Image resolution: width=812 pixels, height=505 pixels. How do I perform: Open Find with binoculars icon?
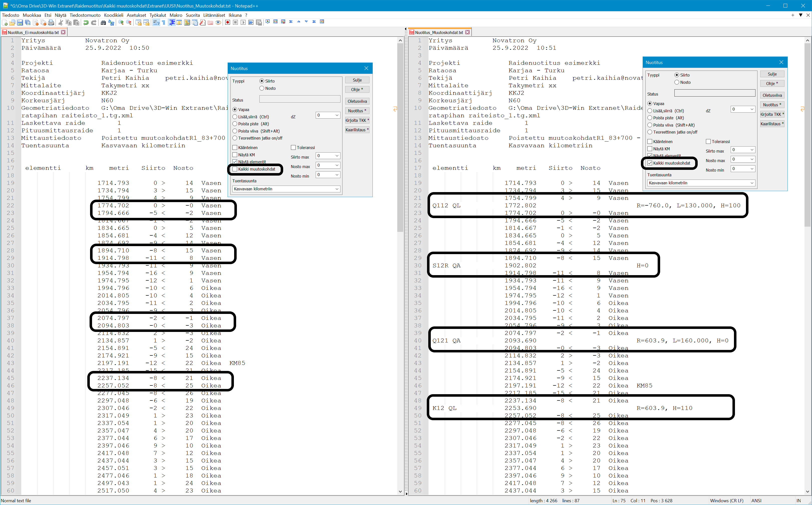click(x=103, y=22)
